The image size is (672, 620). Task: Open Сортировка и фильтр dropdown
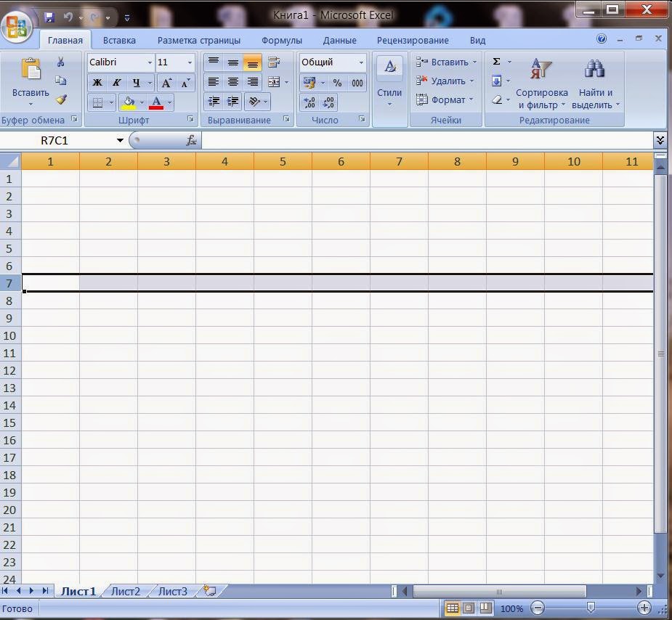coord(542,84)
